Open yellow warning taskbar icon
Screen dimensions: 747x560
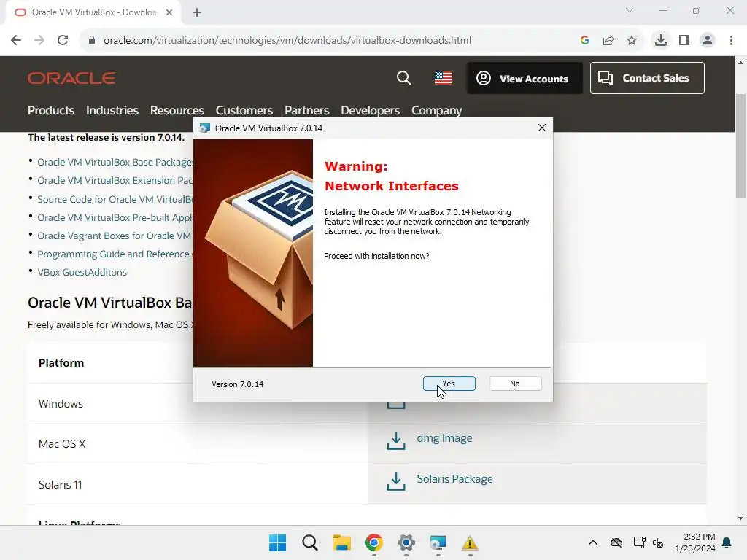(x=470, y=542)
